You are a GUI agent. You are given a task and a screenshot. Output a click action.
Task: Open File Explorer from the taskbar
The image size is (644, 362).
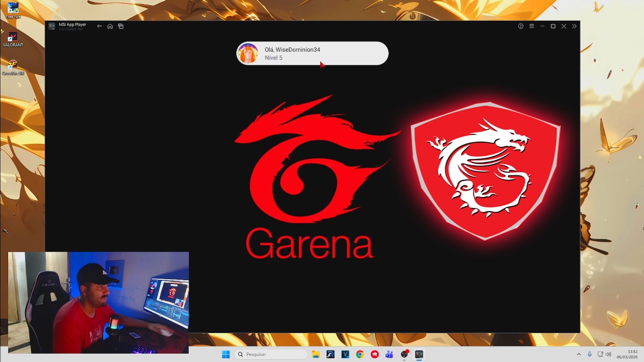coord(315,354)
